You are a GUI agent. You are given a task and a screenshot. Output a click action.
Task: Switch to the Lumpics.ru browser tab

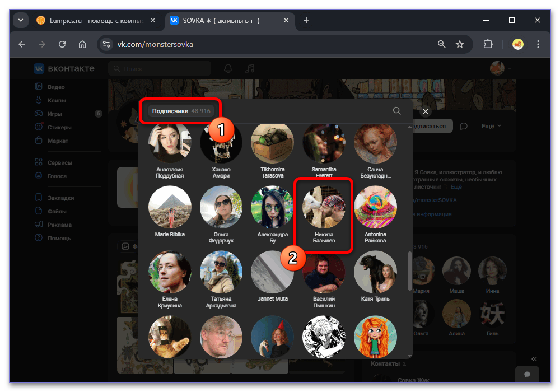coord(96,20)
